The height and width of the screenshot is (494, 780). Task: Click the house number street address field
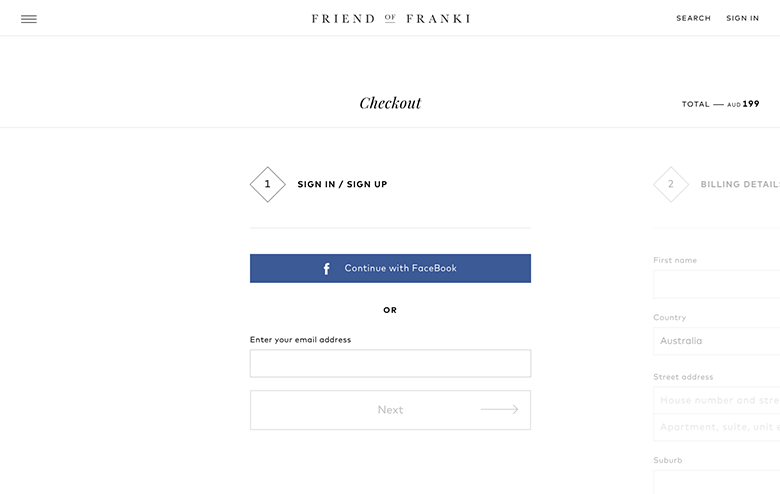(717, 400)
